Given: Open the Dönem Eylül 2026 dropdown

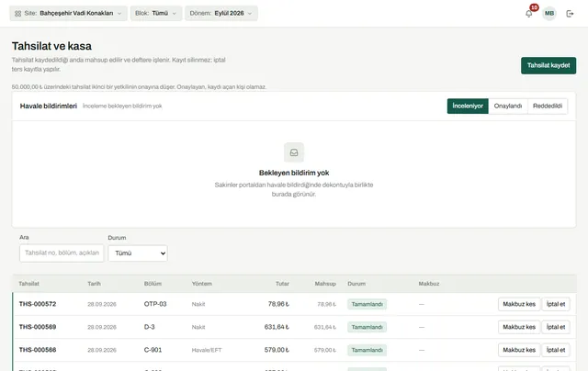Looking at the screenshot, I should 220,13.
